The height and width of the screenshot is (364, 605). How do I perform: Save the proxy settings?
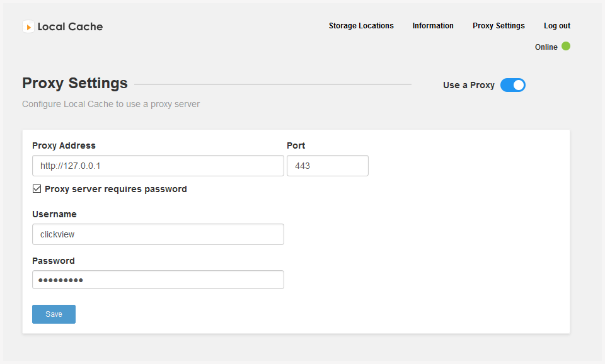54,314
